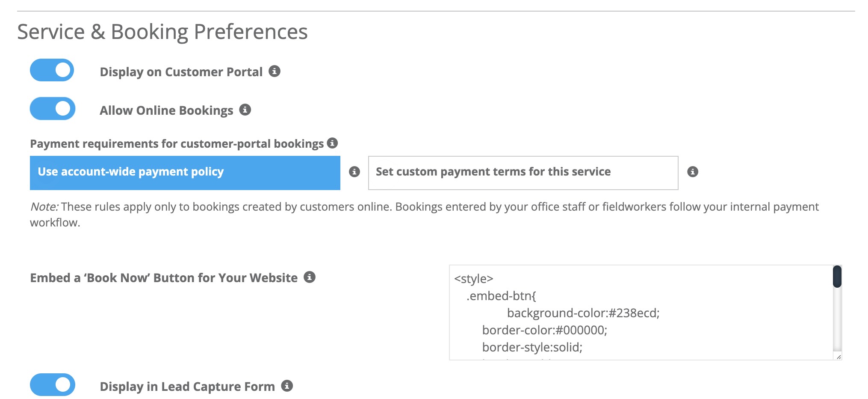Disable the Display on Customer Portal toggle
868x399 pixels.
pos(52,71)
